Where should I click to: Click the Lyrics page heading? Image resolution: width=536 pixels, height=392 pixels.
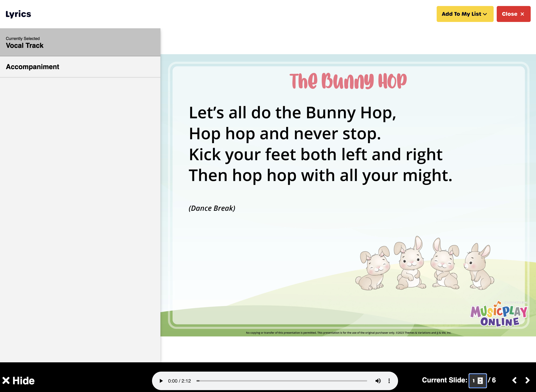click(x=18, y=14)
